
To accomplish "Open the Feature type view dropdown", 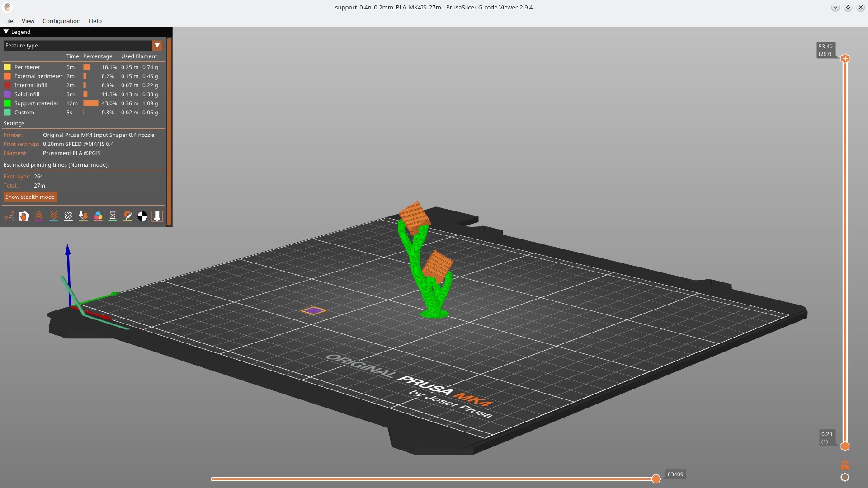I will click(83, 46).
